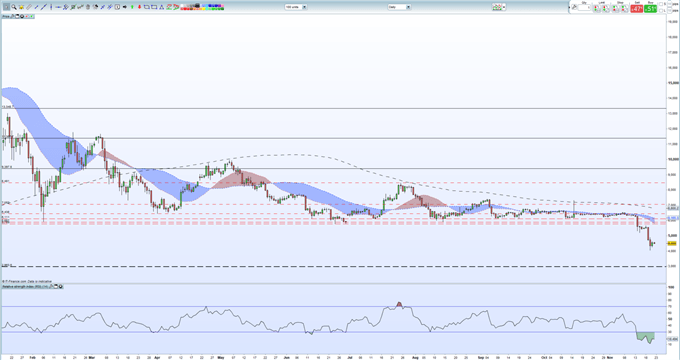This screenshot has width=680, height=360.
Task: Expand the chart style dropdown arrow
Action: pos(504,7)
